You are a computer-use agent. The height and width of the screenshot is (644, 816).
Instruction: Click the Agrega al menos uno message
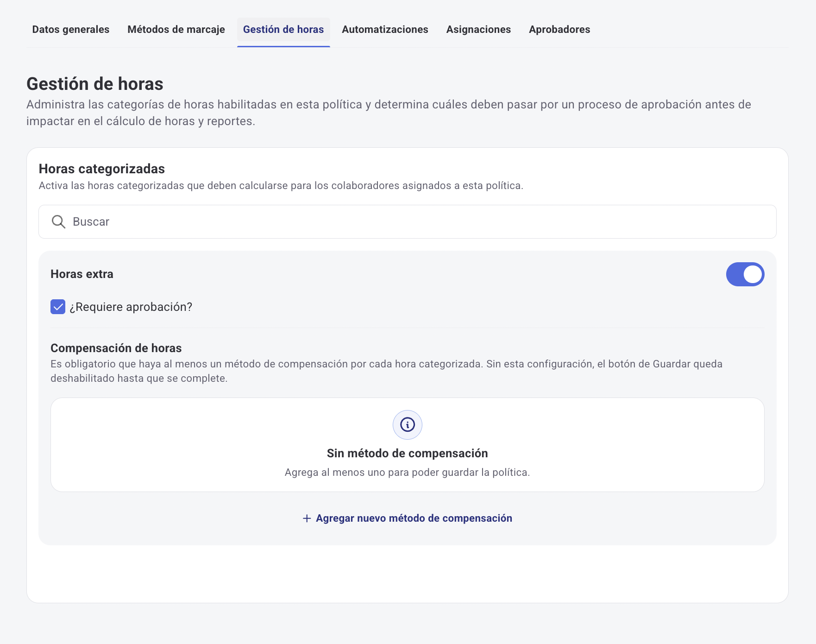[x=408, y=473]
